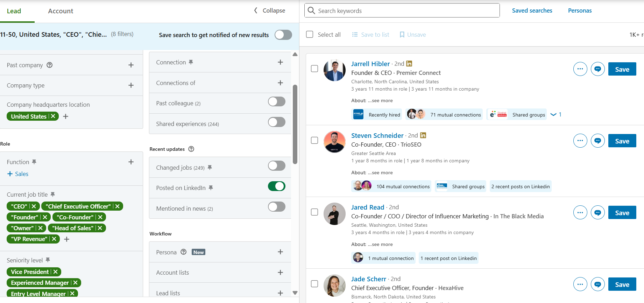Collapse the filters panel
This screenshot has width=644, height=303.
[x=269, y=10]
